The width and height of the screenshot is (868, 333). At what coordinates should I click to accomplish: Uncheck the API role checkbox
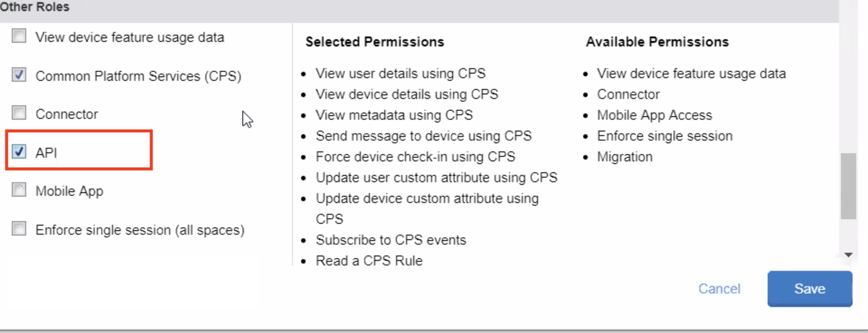tap(19, 152)
